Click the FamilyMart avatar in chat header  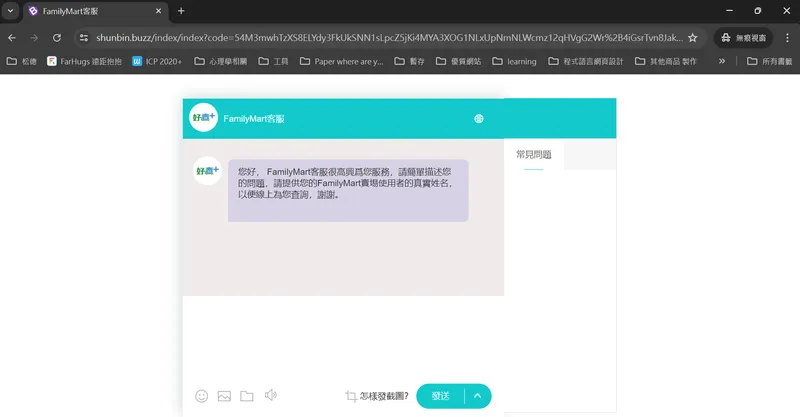pyautogui.click(x=204, y=118)
